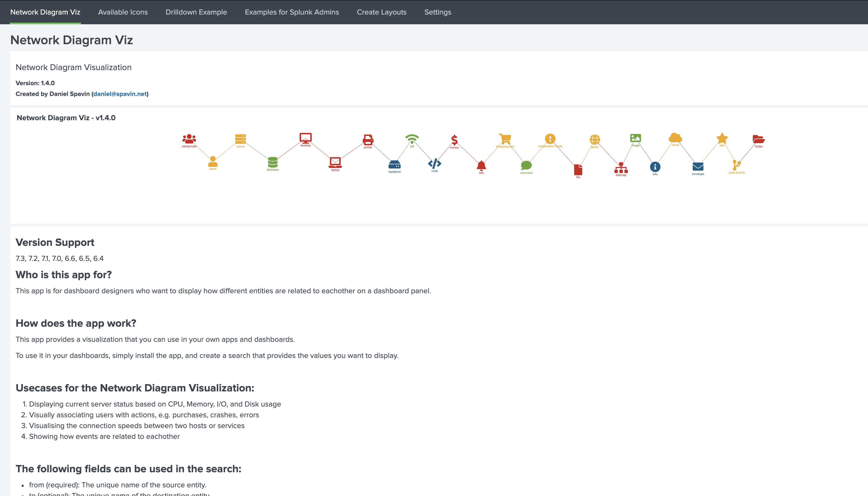This screenshot has width=868, height=496.
Task: Select the blue info circle node
Action: (x=655, y=167)
